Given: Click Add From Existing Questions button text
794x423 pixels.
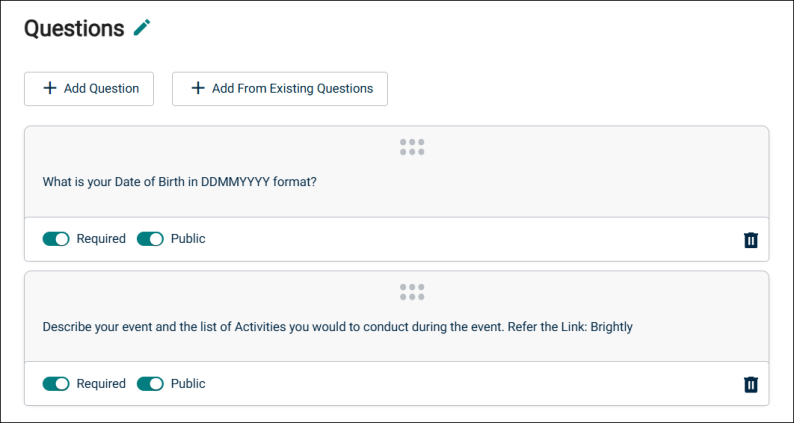Looking at the screenshot, I should click(293, 89).
